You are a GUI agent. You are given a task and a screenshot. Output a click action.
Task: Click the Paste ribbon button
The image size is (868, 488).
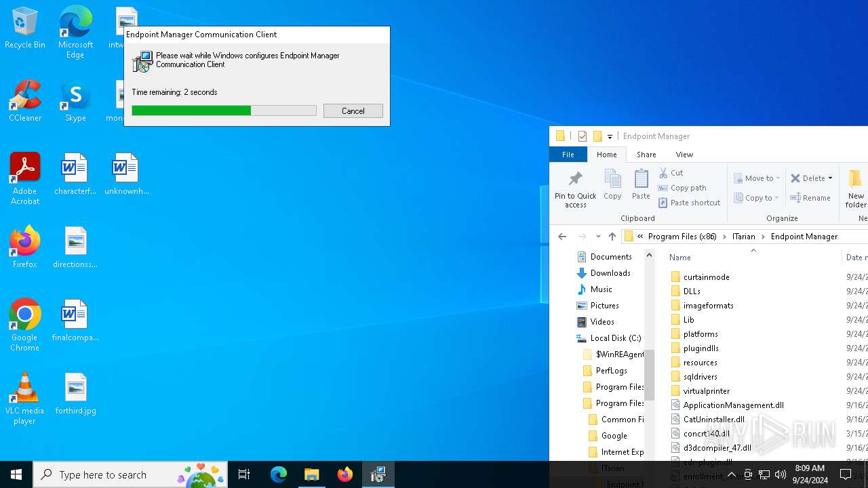[x=641, y=185]
